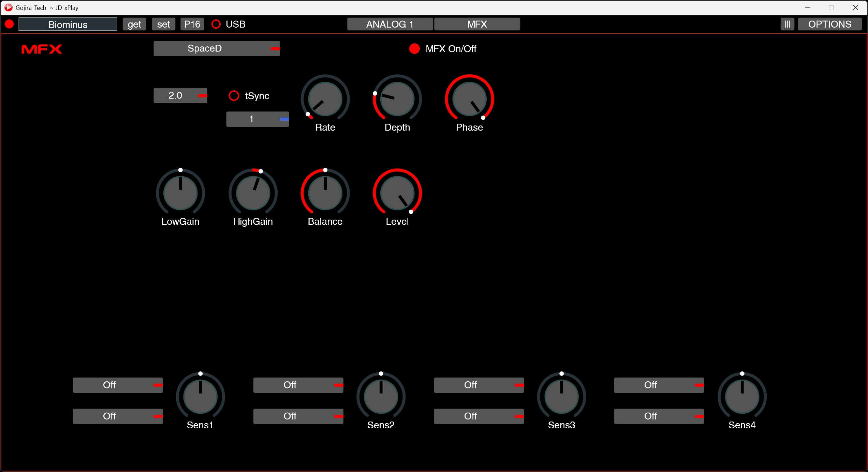
Task: Click the Rate knob
Action: (325, 99)
